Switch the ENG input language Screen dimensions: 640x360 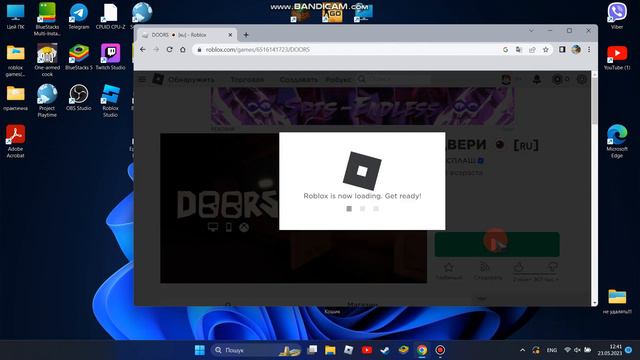pyautogui.click(x=551, y=350)
